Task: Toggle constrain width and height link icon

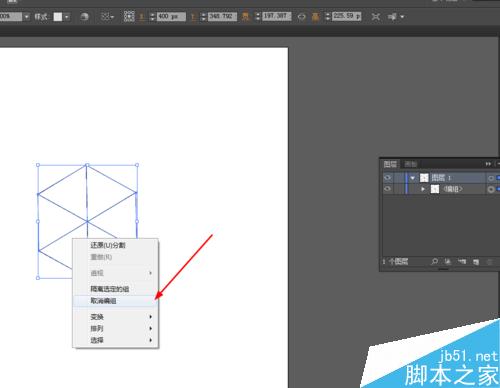Action: pyautogui.click(x=301, y=17)
